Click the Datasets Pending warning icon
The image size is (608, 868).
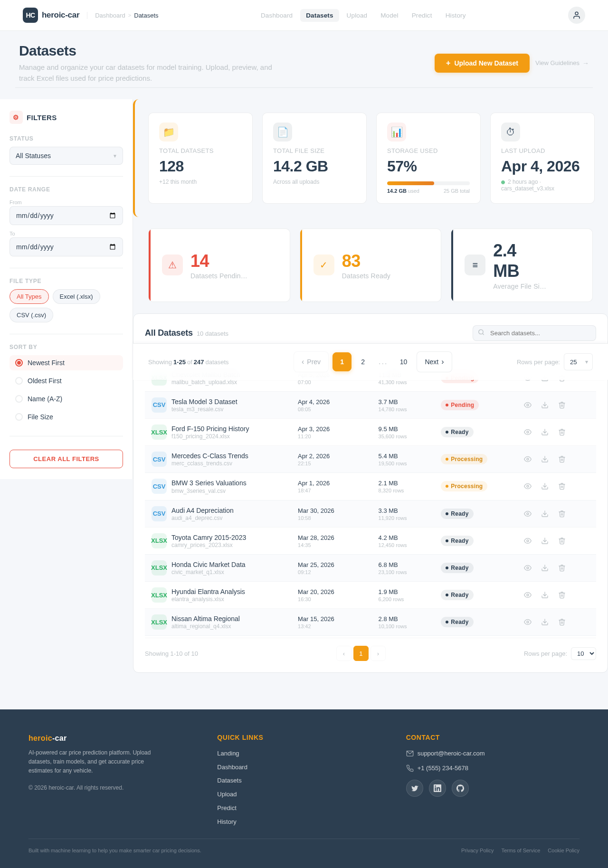click(172, 265)
